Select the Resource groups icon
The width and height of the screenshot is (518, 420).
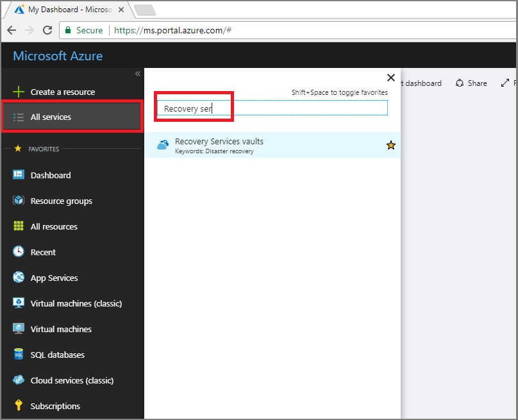(19, 201)
